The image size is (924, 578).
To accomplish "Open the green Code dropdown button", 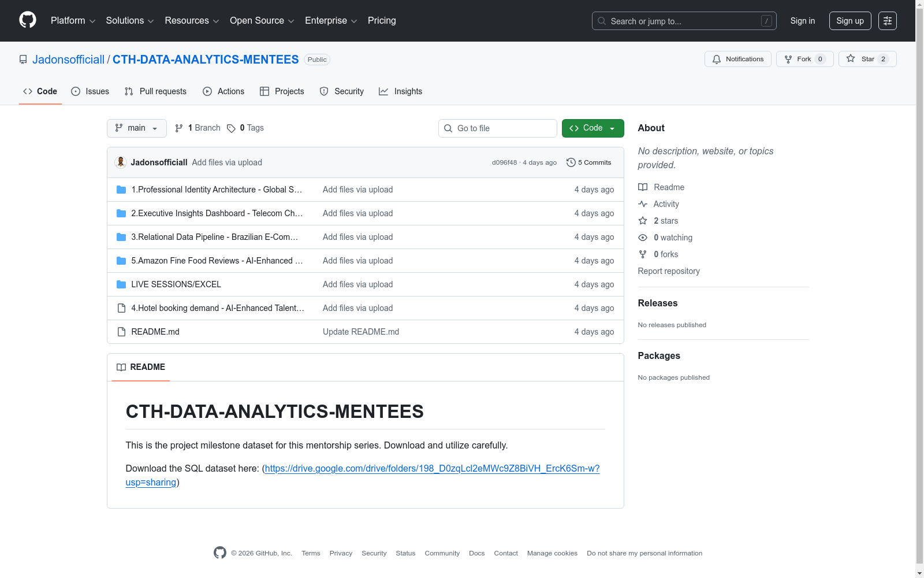I will pyautogui.click(x=593, y=128).
